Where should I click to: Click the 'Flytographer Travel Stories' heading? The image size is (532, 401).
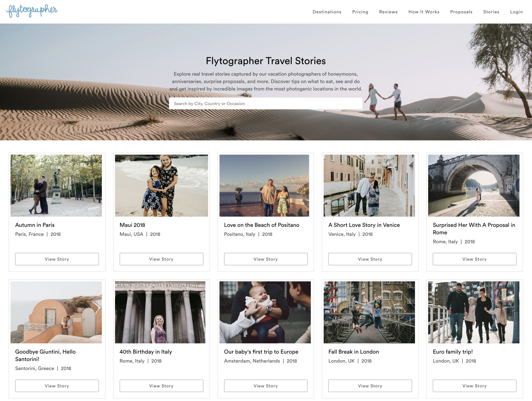(x=266, y=61)
